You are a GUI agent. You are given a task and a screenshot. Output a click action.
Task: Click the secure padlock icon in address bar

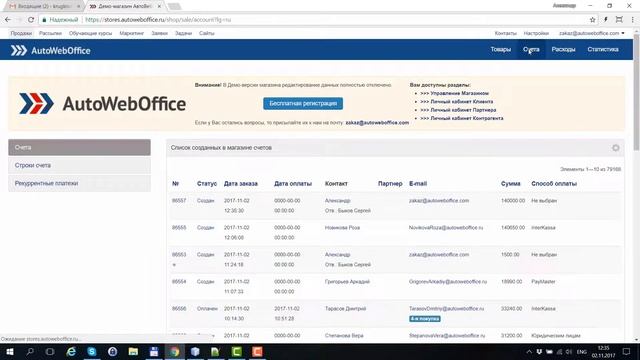(x=44, y=20)
